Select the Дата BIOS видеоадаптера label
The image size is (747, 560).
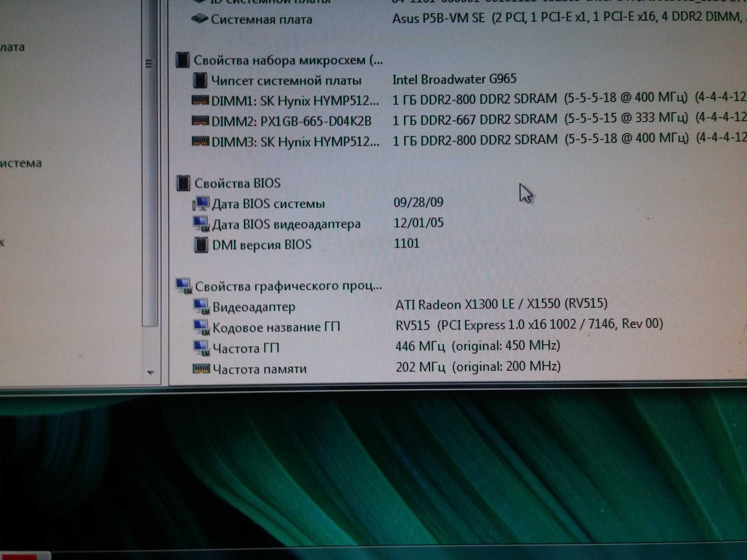pyautogui.click(x=286, y=224)
